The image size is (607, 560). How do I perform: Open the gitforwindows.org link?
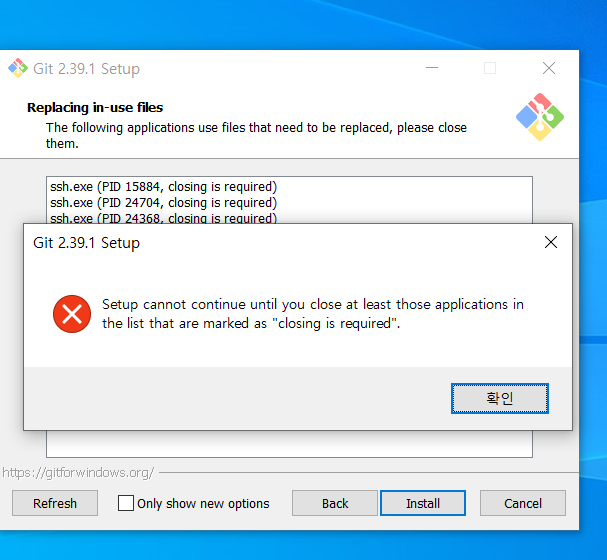click(78, 473)
